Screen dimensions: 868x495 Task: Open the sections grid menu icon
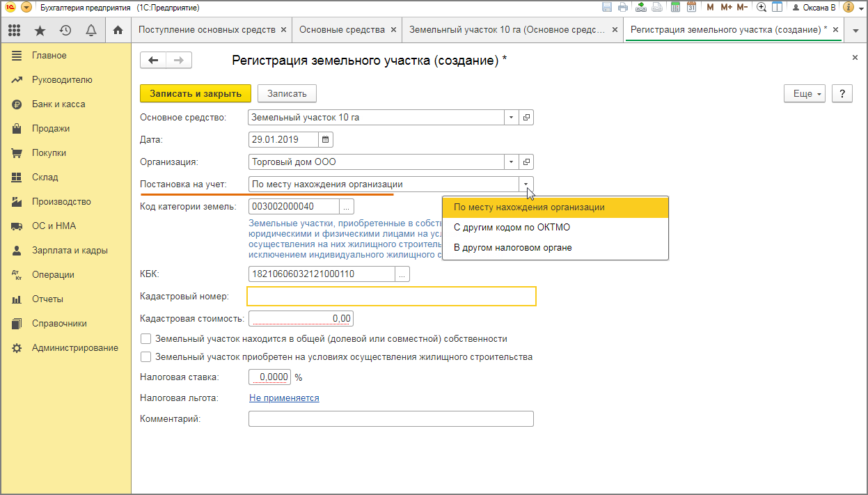click(15, 30)
